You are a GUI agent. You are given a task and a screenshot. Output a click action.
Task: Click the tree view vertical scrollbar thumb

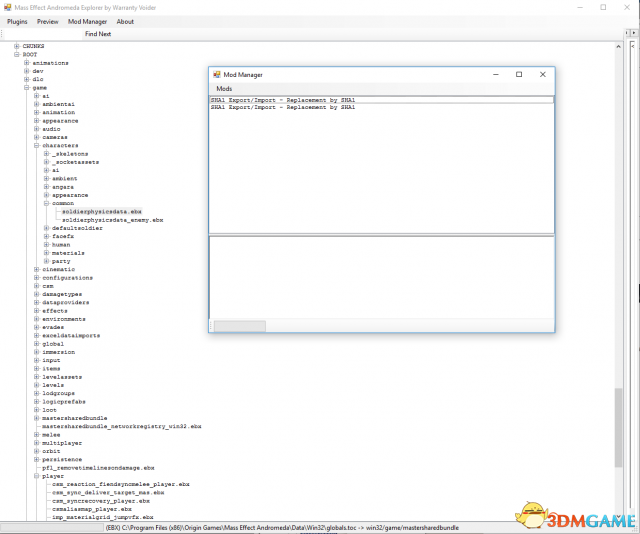(x=618, y=427)
